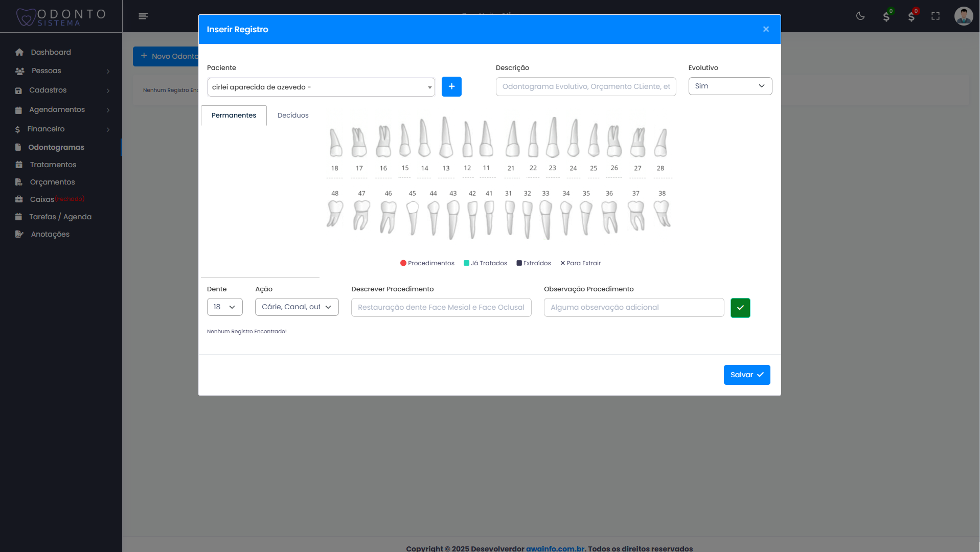980x552 pixels.
Task: Toggle dark mode moon icon
Action: click(860, 16)
